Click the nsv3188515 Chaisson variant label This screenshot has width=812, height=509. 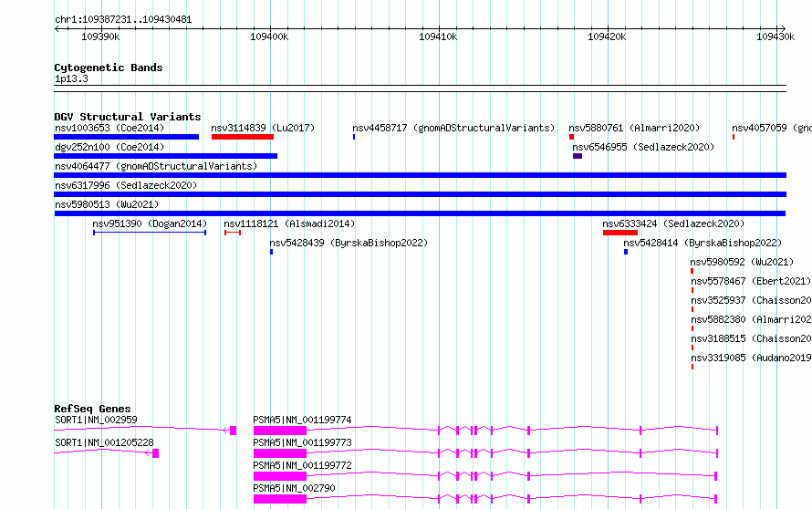coord(751,338)
